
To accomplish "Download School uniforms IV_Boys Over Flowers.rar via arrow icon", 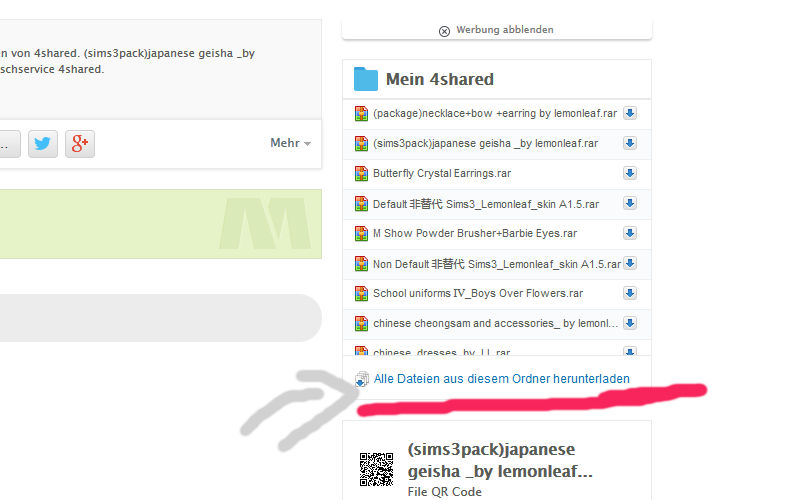I will (630, 293).
